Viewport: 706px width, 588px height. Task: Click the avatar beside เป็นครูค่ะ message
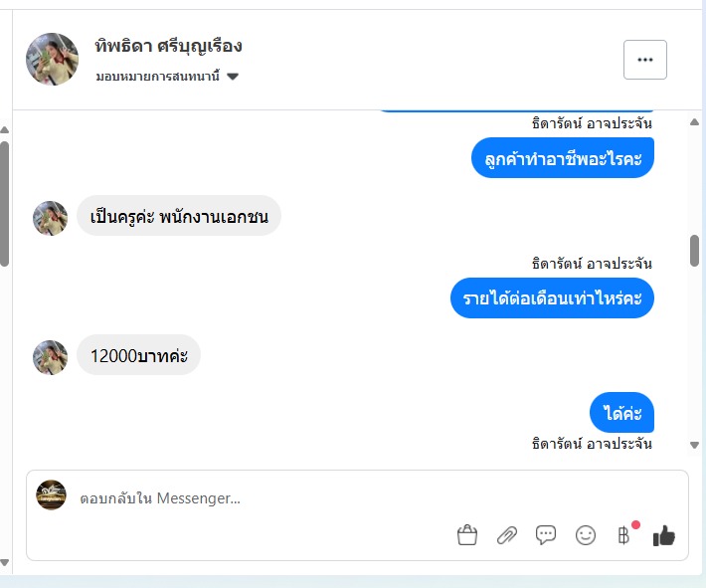point(51,218)
